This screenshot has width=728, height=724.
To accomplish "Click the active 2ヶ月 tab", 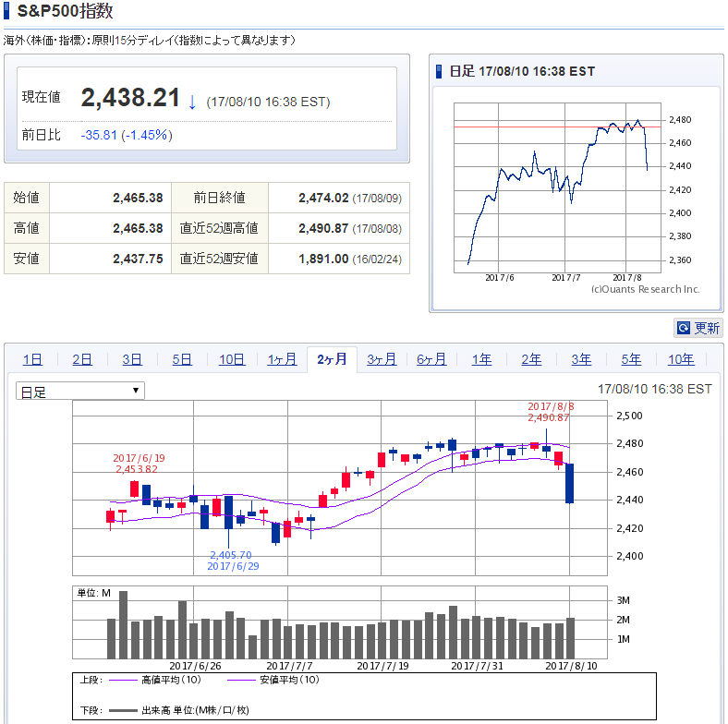I will (332, 359).
